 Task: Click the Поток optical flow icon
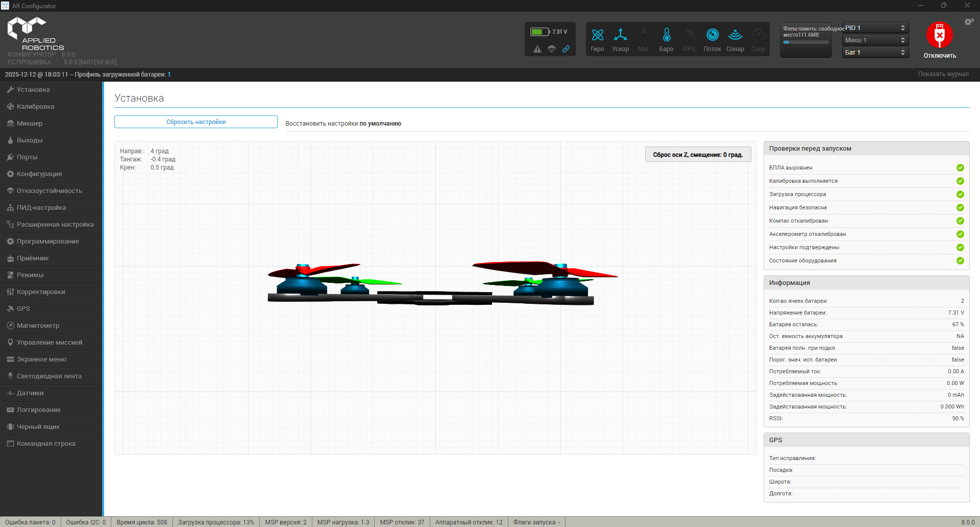[x=712, y=35]
